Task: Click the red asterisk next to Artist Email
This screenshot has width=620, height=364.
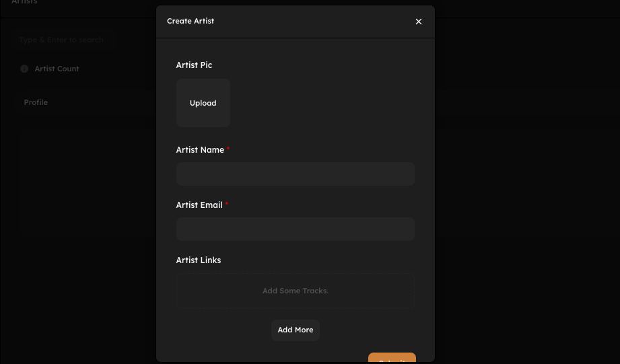Action: tap(227, 204)
